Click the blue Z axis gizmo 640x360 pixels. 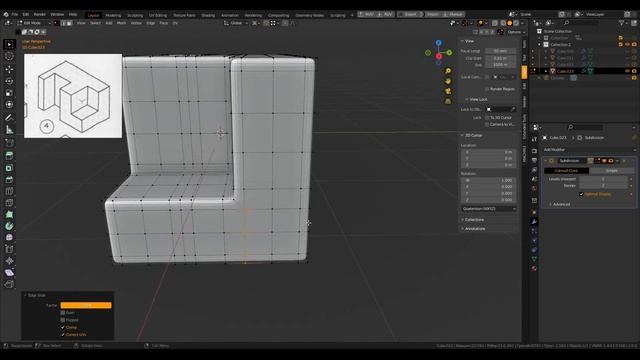(x=438, y=42)
